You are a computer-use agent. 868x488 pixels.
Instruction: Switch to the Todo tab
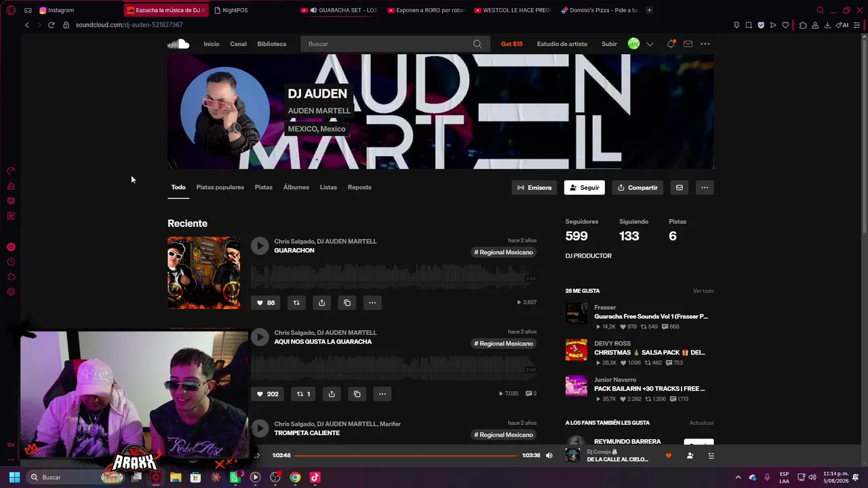click(x=178, y=187)
